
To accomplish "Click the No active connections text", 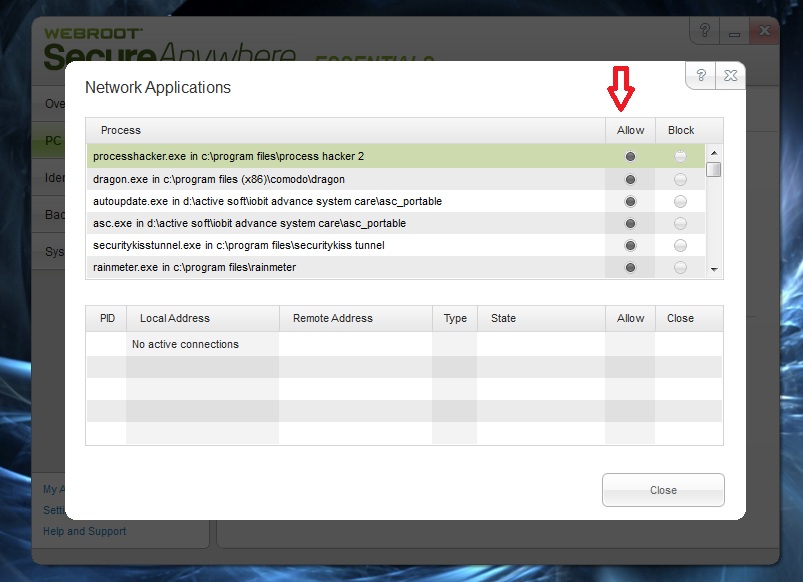I will coord(185,344).
